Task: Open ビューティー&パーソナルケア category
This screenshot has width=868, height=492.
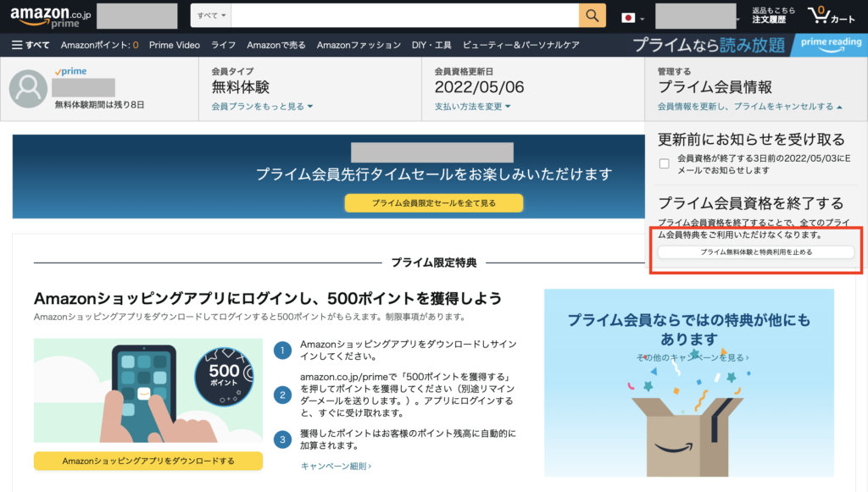Action: click(x=521, y=45)
